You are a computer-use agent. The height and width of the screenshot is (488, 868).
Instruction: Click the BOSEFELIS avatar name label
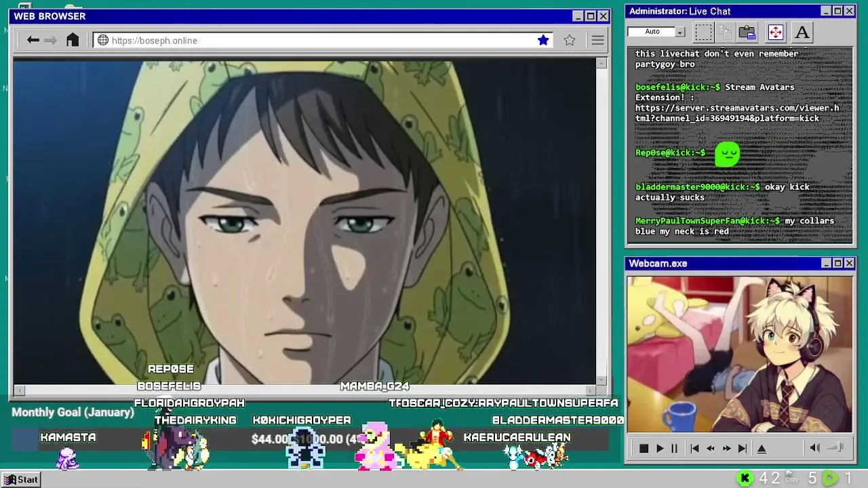(x=169, y=386)
